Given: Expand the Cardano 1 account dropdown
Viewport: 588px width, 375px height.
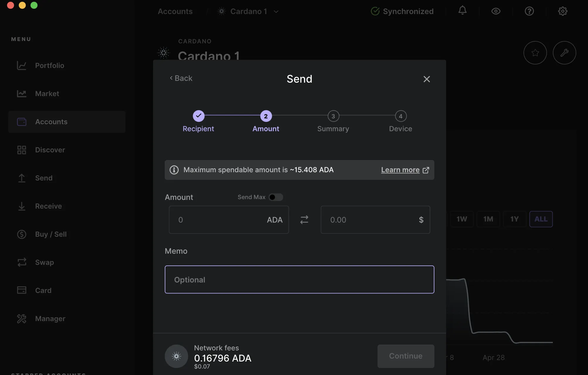Looking at the screenshot, I should (276, 11).
